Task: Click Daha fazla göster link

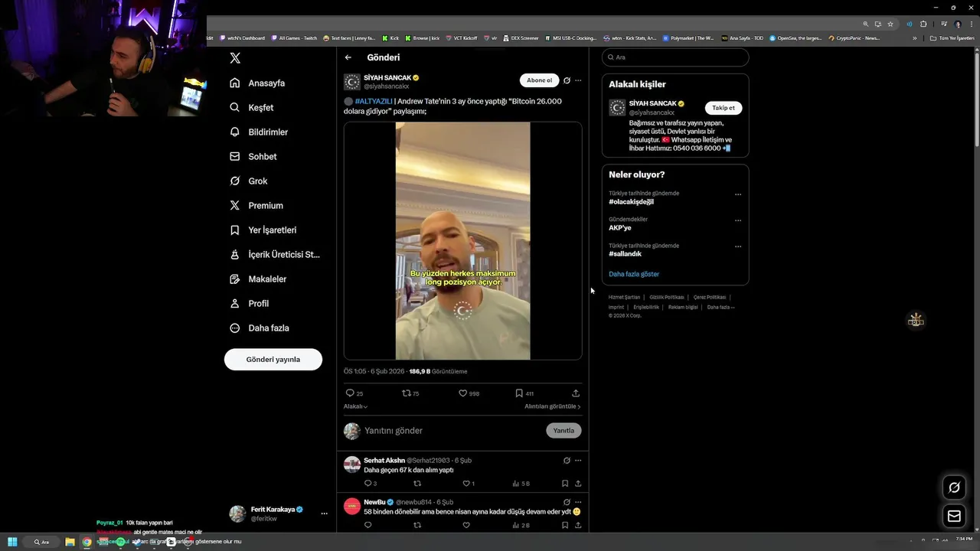Action: [x=634, y=274]
